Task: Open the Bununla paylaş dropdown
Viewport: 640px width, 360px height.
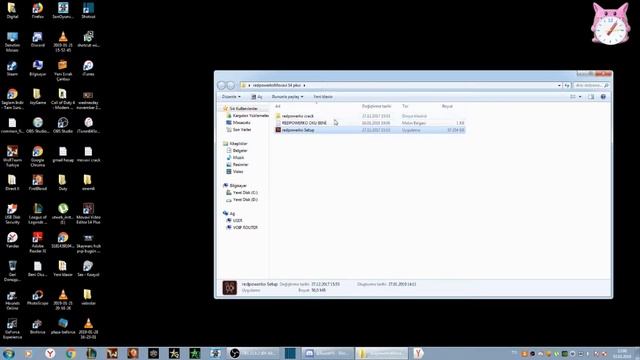Action: point(287,97)
